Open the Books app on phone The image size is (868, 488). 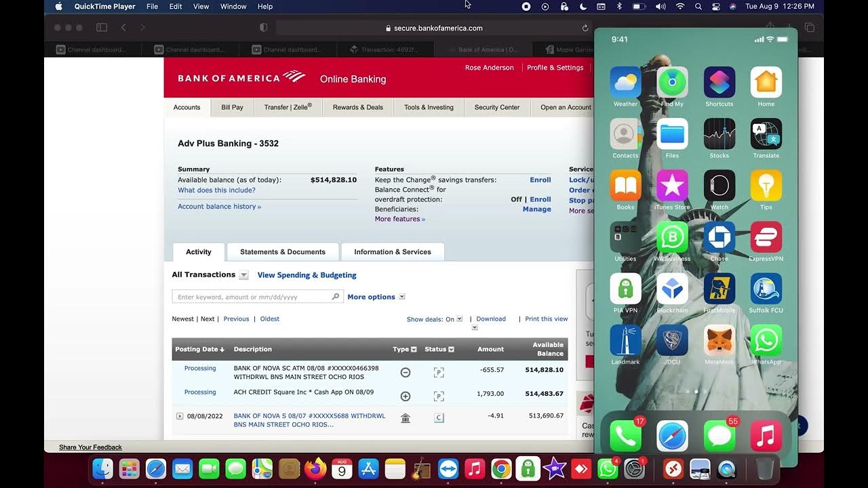click(625, 186)
